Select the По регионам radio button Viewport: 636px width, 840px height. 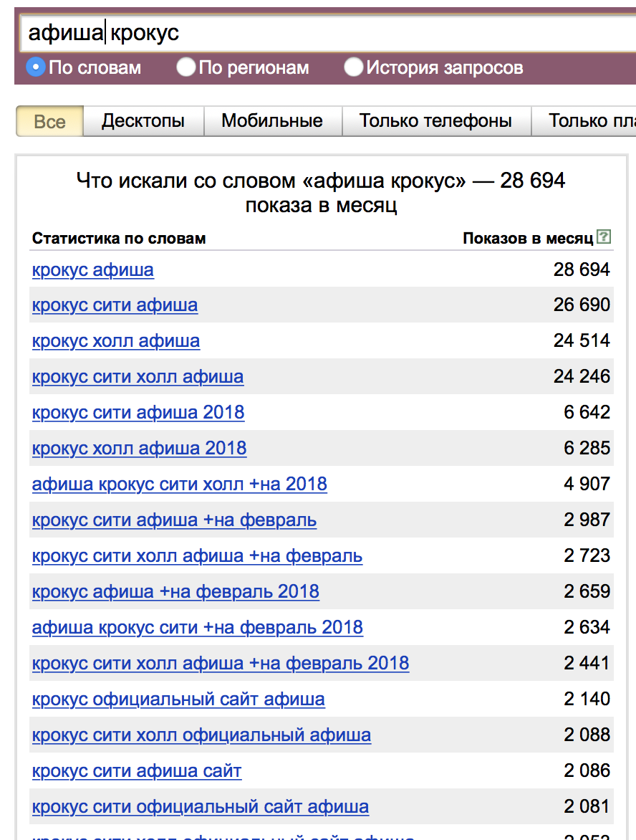coord(185,67)
